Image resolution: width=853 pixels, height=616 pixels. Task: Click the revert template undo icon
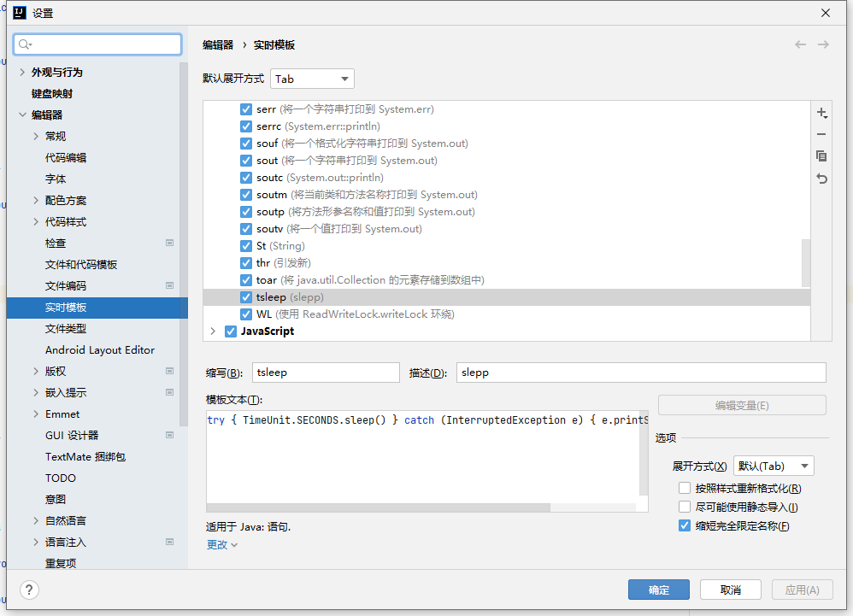(821, 179)
